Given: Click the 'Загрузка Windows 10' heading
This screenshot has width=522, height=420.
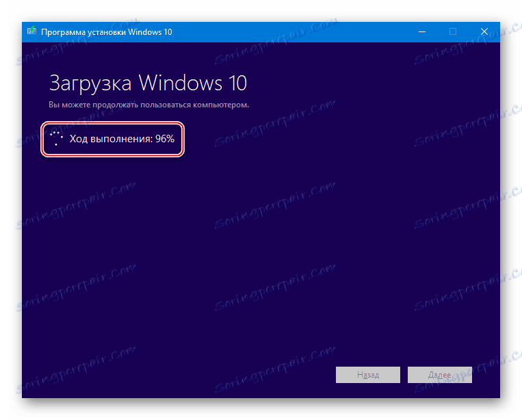Looking at the screenshot, I should pyautogui.click(x=148, y=83).
